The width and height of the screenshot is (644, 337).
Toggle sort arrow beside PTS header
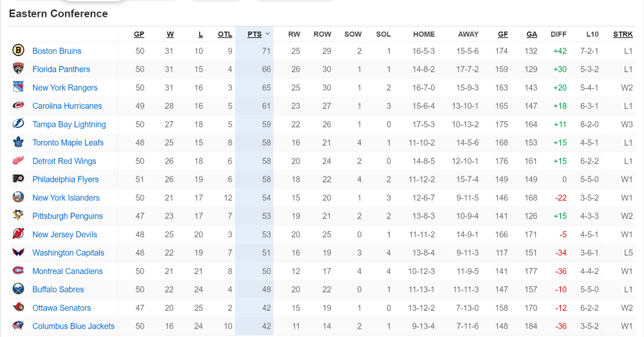pyautogui.click(x=268, y=34)
